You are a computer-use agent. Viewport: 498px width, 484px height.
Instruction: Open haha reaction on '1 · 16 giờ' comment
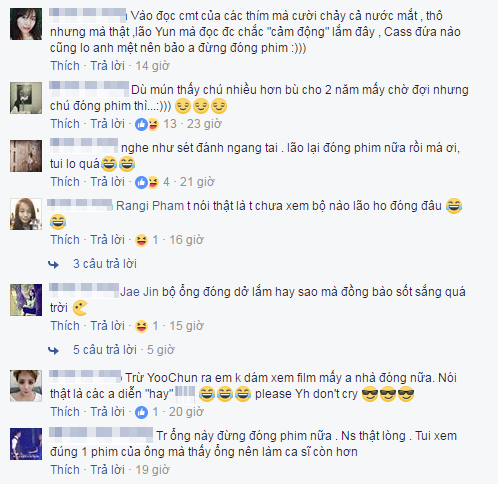coord(141,240)
